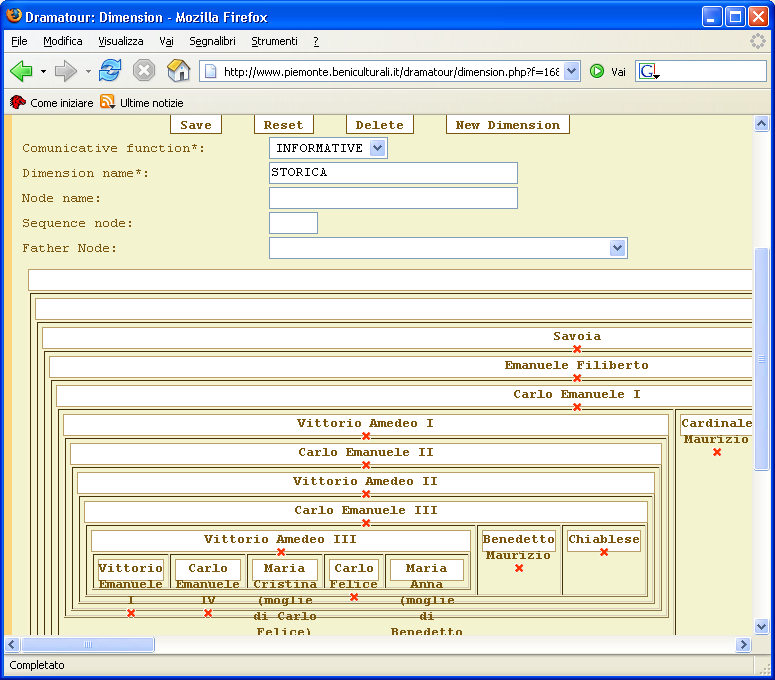Open the Vai menu
This screenshot has height=680, width=775.
[166, 42]
